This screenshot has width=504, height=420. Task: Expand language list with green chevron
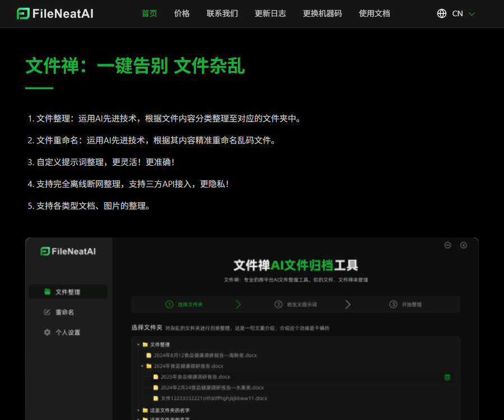click(x=472, y=14)
